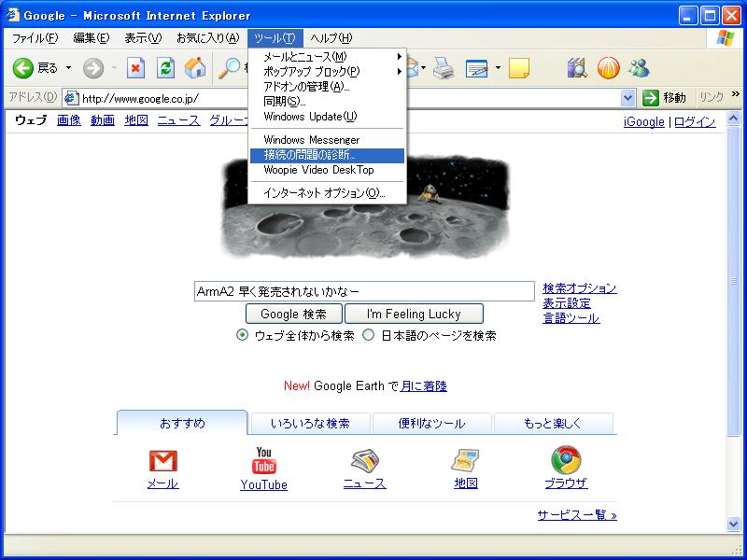Click the Google 検索 button
The image size is (747, 560).
coord(293,315)
